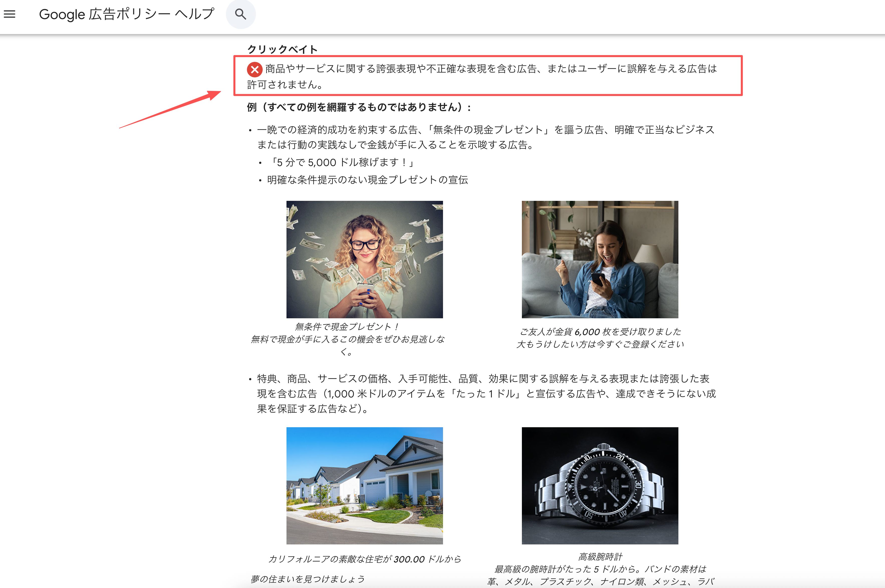This screenshot has width=885, height=588.
Task: Click the クリックベイト heading
Action: point(282,49)
